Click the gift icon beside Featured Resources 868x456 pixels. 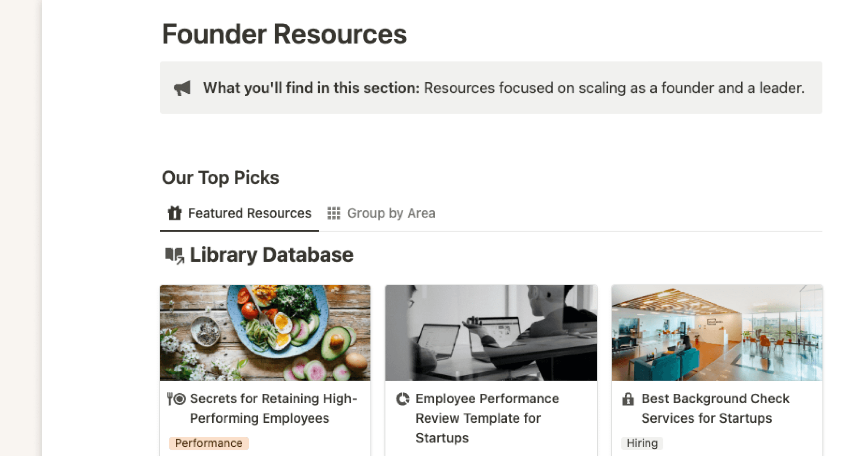click(x=175, y=213)
